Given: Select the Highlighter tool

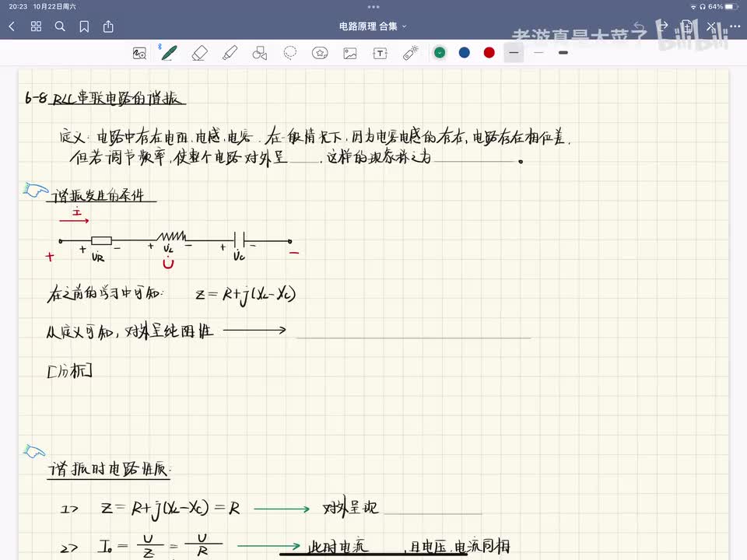Looking at the screenshot, I should pyautogui.click(x=230, y=53).
